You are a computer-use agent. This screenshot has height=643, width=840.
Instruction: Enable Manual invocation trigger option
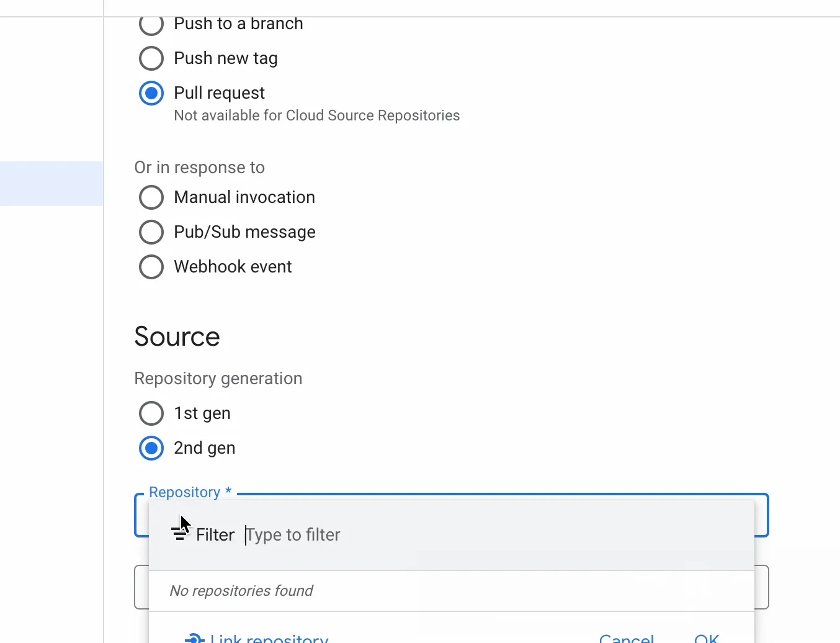(151, 197)
